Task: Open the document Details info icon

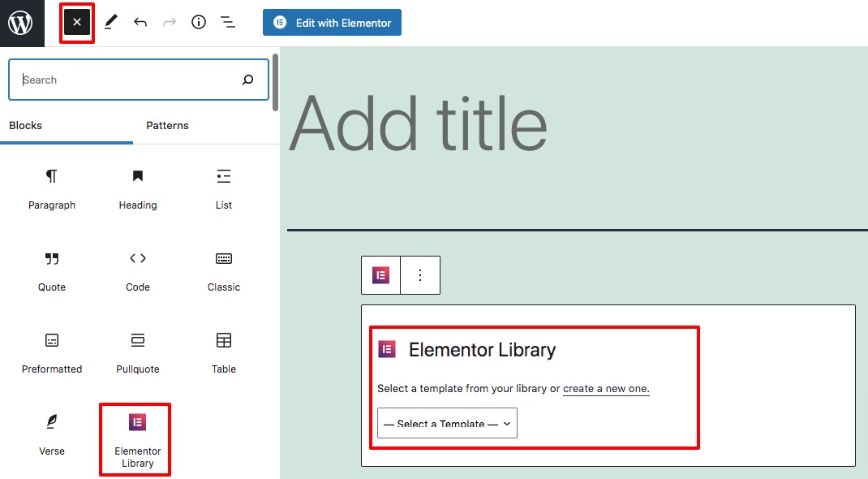Action: pos(199,22)
